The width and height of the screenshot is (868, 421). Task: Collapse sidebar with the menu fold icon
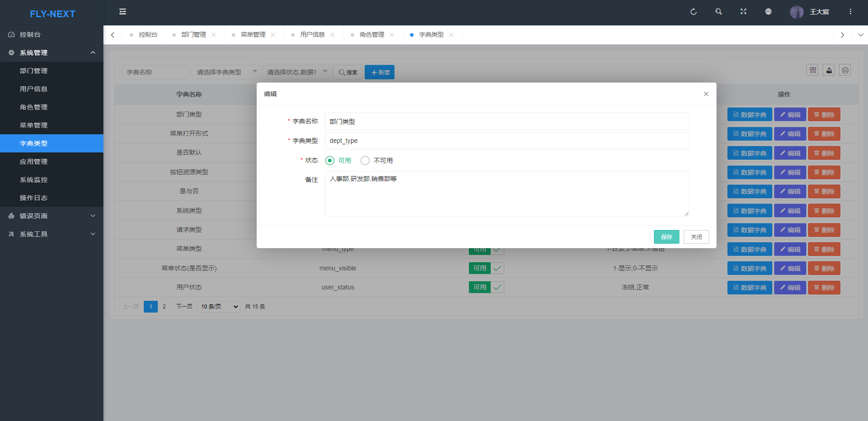(122, 12)
